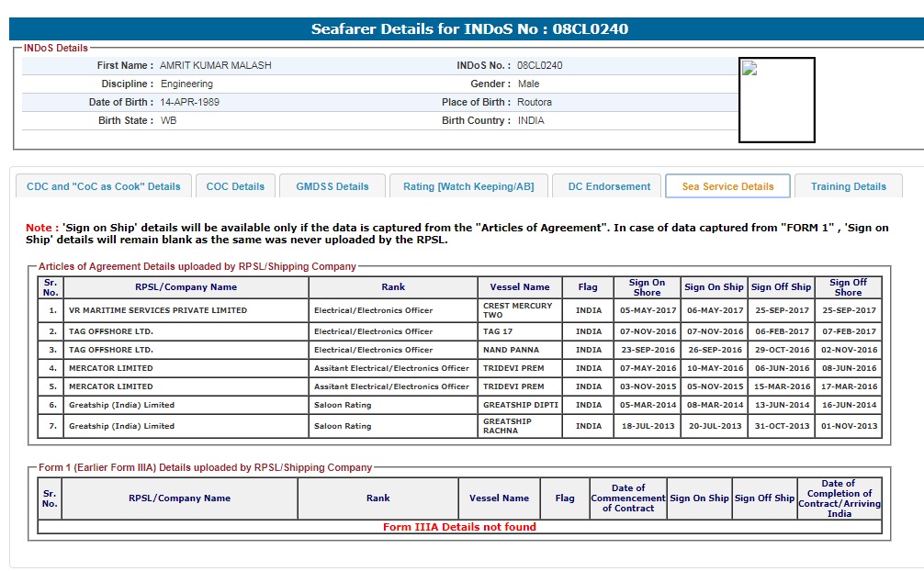924x571 pixels.
Task: Click the GREATSHIP DIPTI vessel cell
Action: 520,405
